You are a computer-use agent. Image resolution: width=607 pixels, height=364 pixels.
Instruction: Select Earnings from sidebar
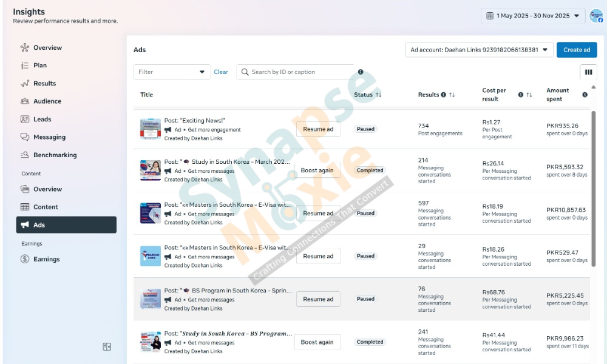[46, 259]
